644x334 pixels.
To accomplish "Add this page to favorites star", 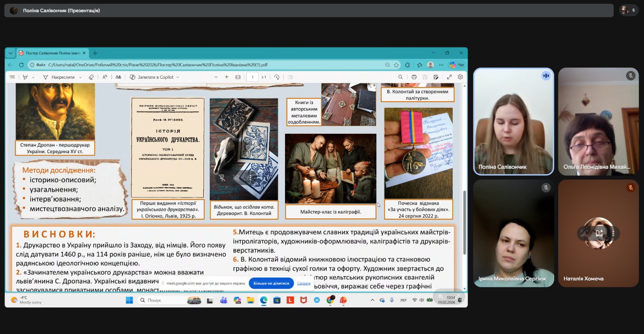I will point(396,65).
